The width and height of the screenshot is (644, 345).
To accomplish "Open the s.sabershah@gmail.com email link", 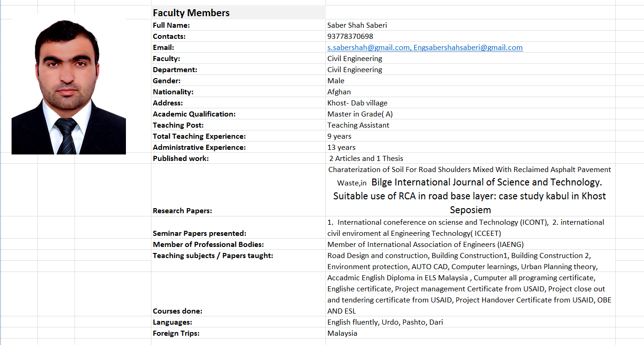I will [x=369, y=48].
